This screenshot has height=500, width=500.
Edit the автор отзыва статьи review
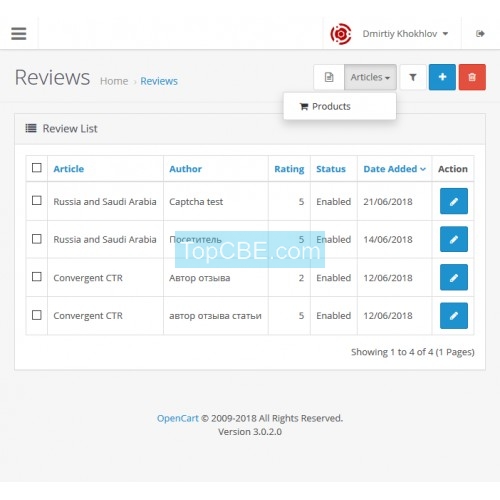[454, 315]
